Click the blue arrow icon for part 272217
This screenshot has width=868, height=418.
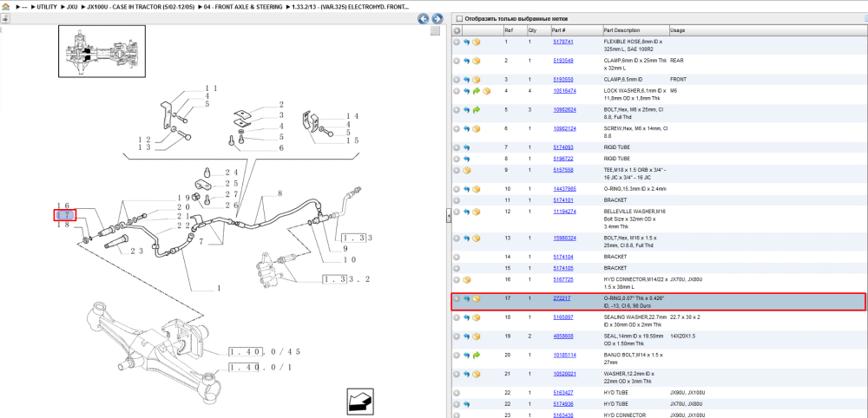point(466,298)
